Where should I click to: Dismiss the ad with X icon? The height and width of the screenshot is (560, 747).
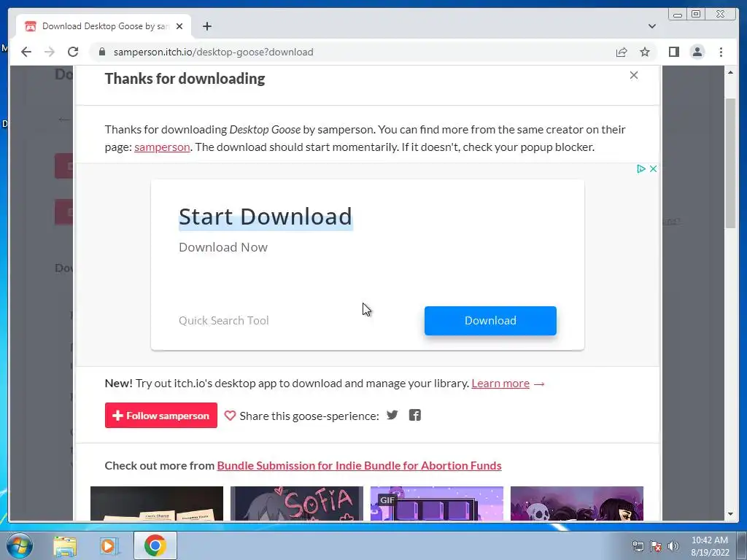pos(653,168)
